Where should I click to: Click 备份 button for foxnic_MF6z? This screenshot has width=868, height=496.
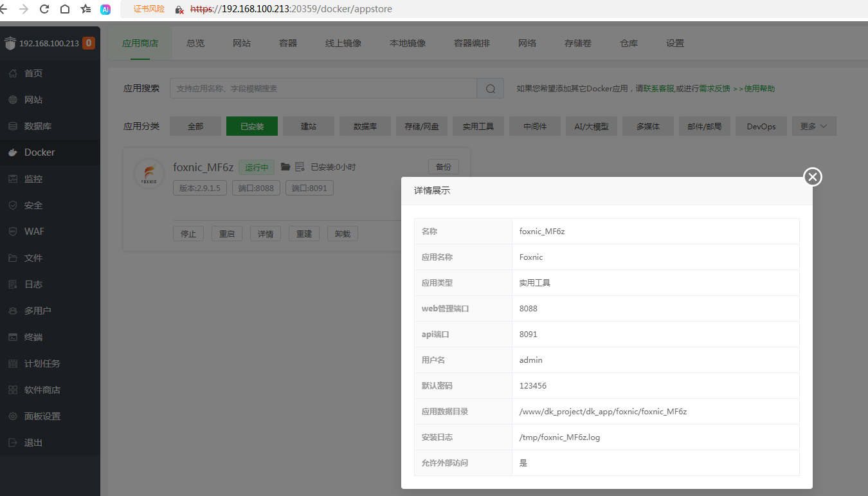444,167
